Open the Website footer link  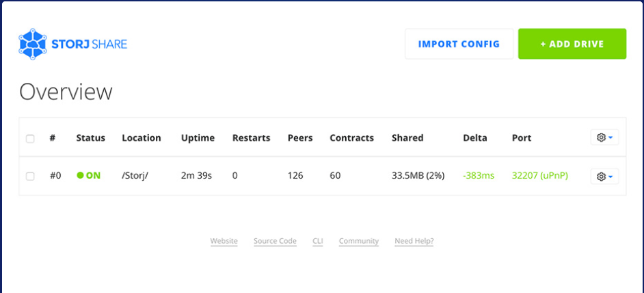pyautogui.click(x=224, y=241)
